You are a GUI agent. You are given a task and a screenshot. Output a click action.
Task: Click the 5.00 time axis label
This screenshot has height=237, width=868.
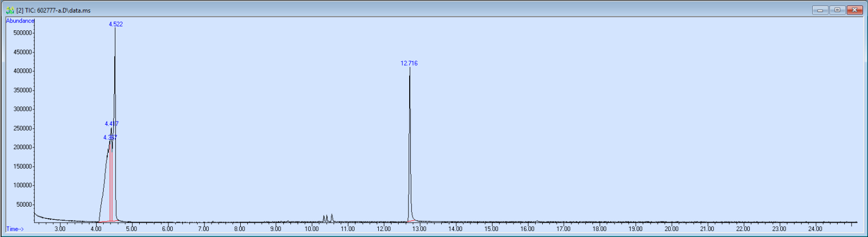[x=131, y=229]
